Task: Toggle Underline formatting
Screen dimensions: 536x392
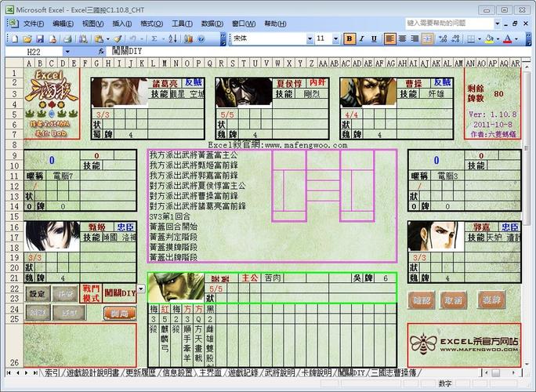Action: click(374, 38)
